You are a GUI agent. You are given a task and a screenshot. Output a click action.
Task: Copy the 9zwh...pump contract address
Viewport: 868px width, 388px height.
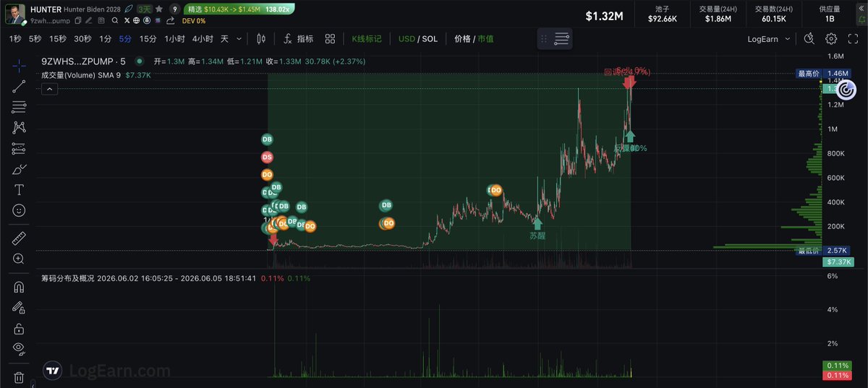77,21
